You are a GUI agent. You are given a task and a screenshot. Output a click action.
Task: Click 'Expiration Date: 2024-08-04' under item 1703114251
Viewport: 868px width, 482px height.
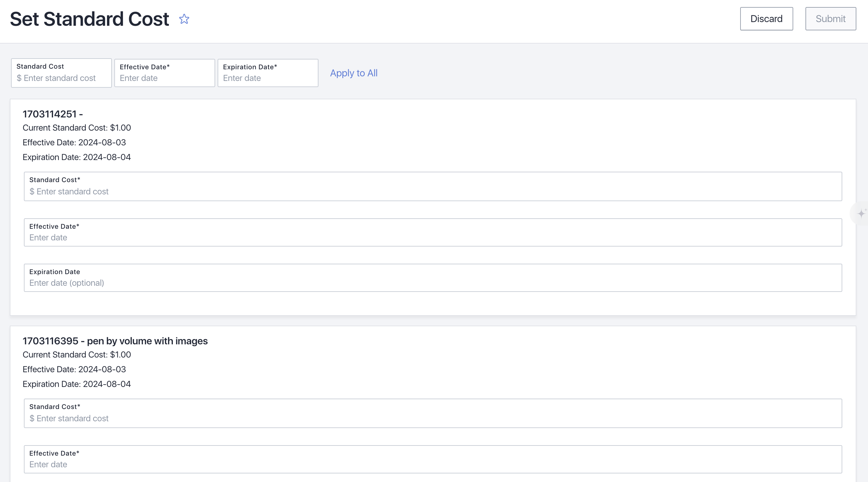(77, 157)
